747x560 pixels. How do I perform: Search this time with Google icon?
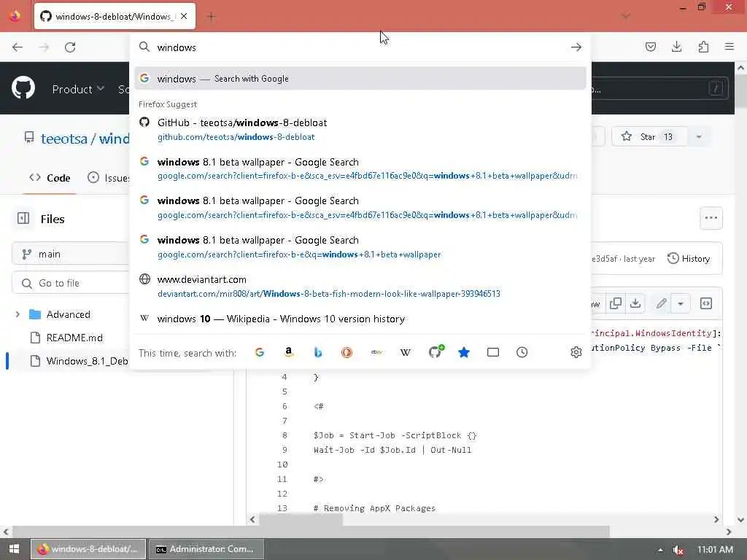click(x=260, y=352)
